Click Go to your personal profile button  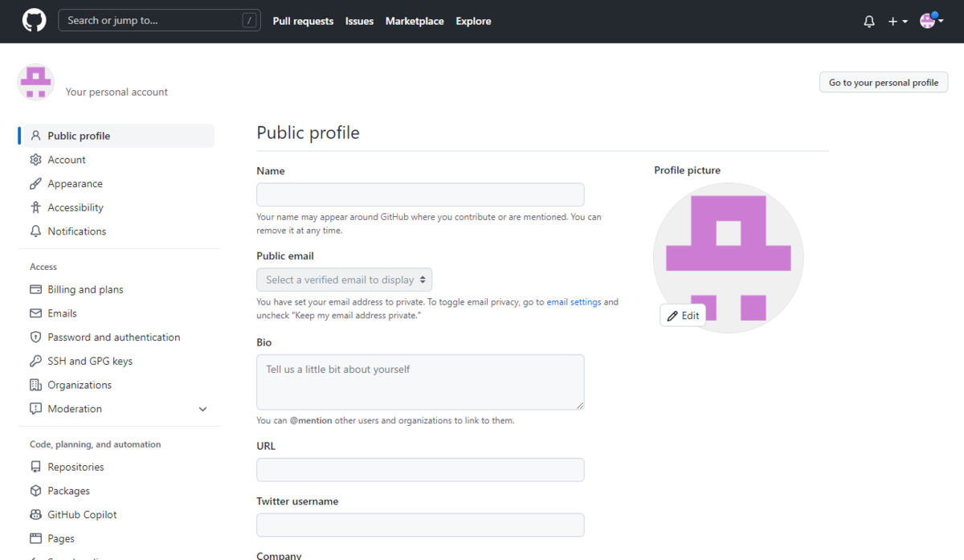pyautogui.click(x=884, y=83)
